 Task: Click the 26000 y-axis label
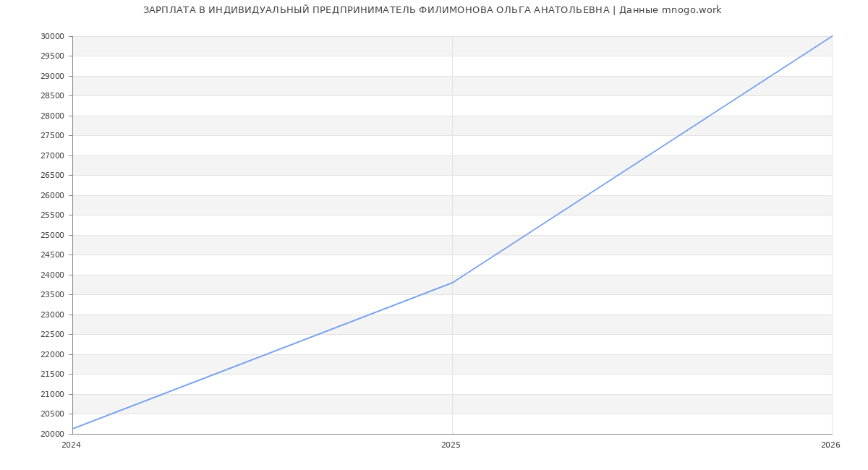tap(52, 195)
